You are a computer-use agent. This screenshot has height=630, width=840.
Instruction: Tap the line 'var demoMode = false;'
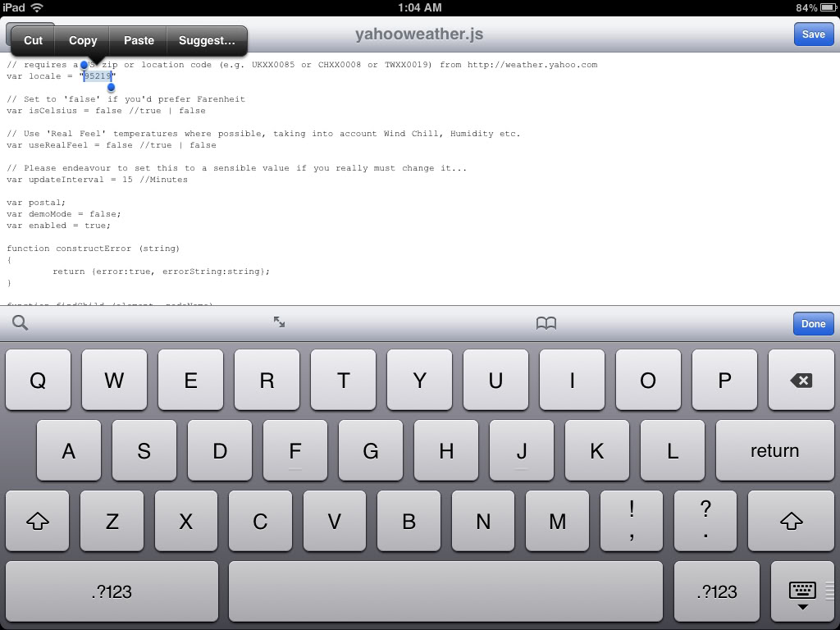(x=64, y=214)
